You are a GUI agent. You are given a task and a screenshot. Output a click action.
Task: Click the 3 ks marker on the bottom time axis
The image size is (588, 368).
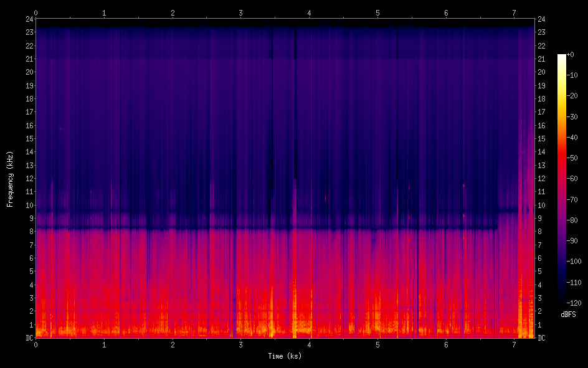[241, 344]
